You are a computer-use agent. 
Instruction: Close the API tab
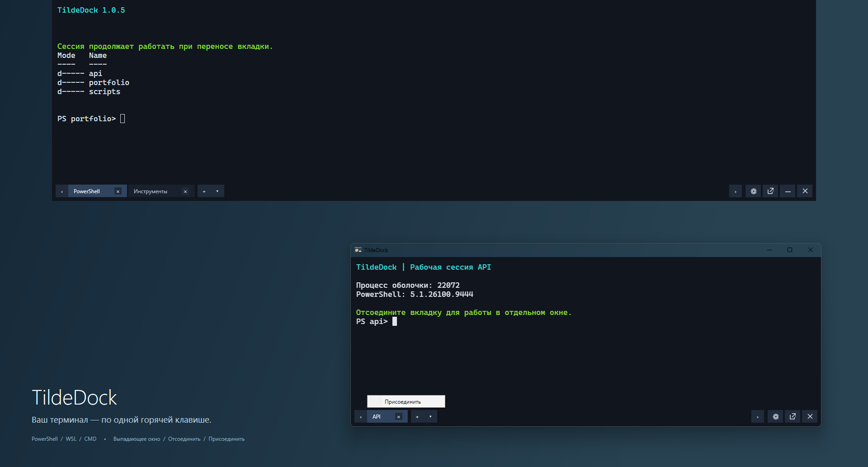(399, 417)
